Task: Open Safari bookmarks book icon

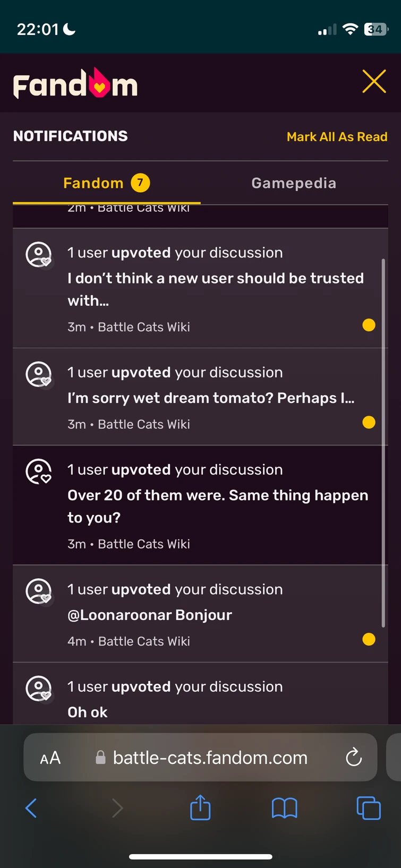Action: point(284,808)
